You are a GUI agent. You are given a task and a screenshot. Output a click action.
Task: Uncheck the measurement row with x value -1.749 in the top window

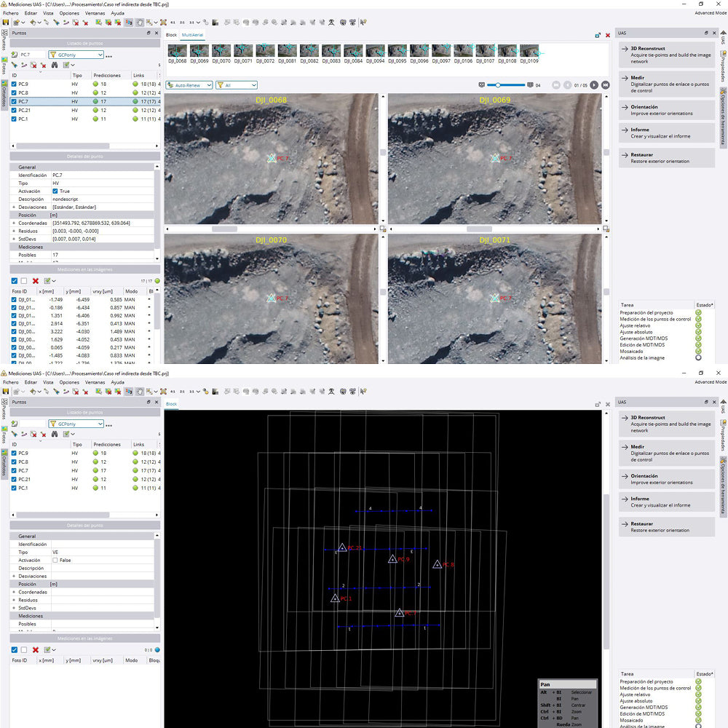tap(14, 300)
